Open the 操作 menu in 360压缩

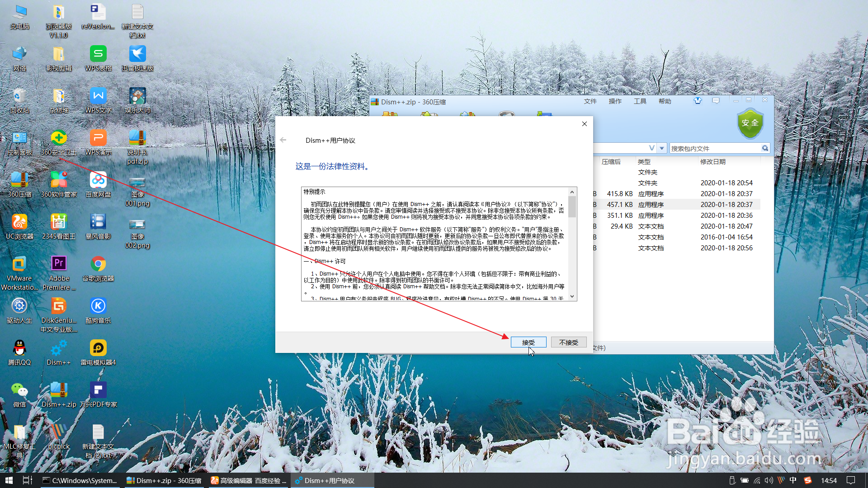click(x=615, y=101)
